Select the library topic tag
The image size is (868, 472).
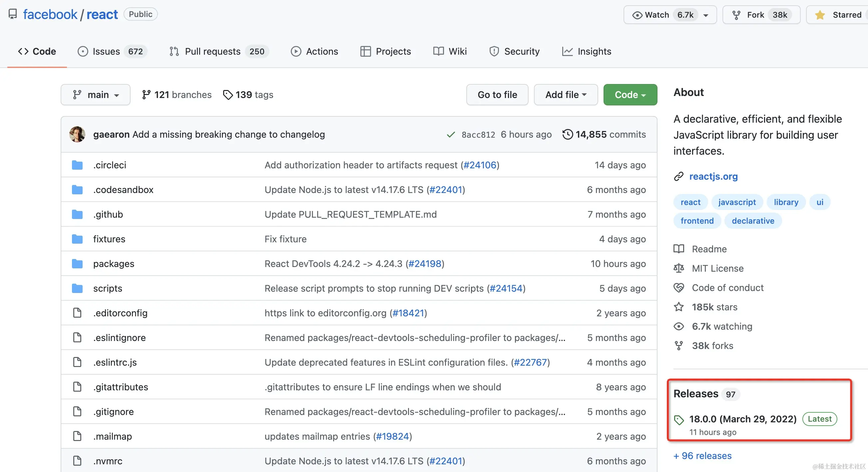pyautogui.click(x=786, y=202)
